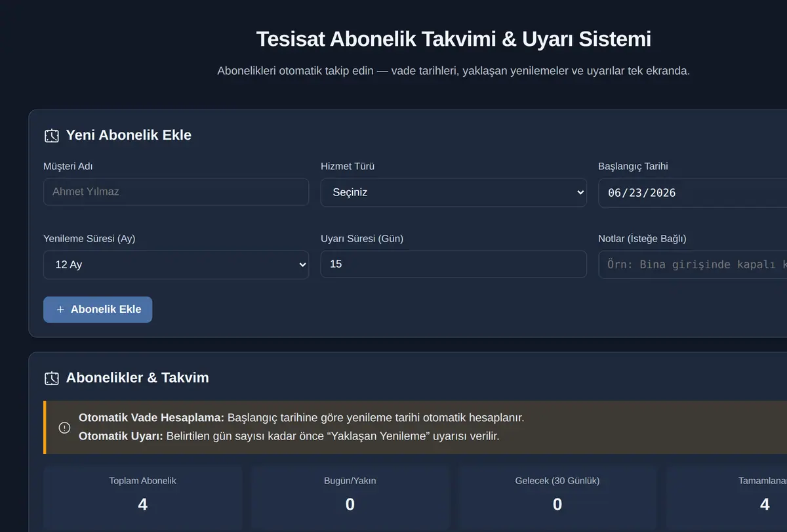Viewport: 787px width, 532px height.
Task: Click the Yeni Abonelik Ekle section title
Action: (129, 135)
